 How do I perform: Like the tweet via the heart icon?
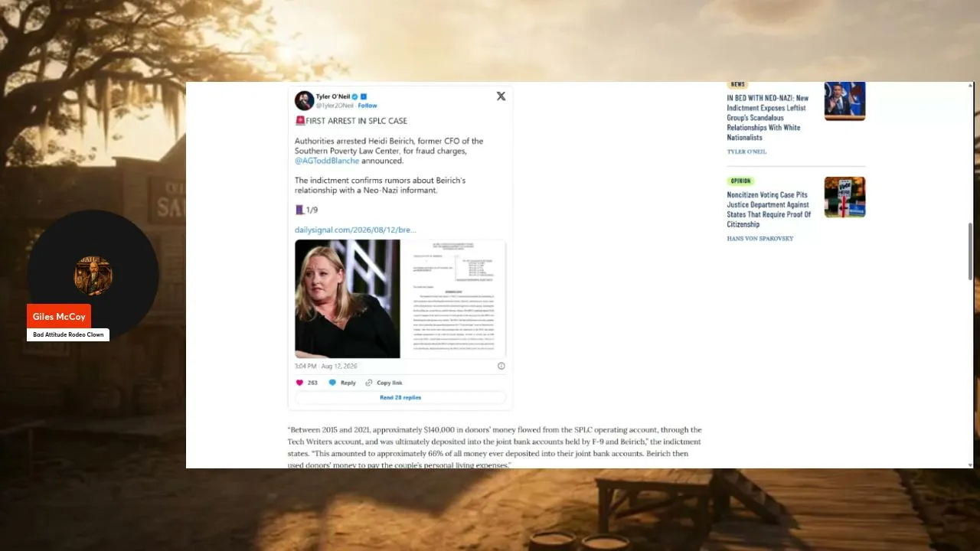point(299,383)
